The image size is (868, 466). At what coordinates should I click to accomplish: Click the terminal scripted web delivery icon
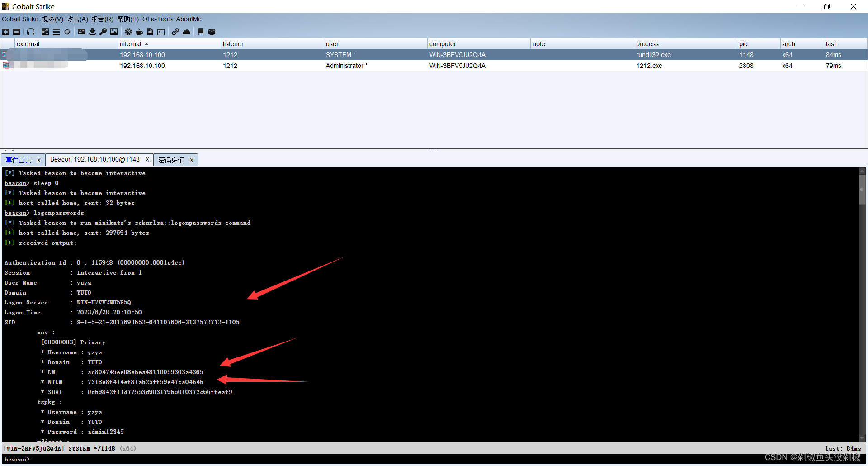(x=161, y=32)
